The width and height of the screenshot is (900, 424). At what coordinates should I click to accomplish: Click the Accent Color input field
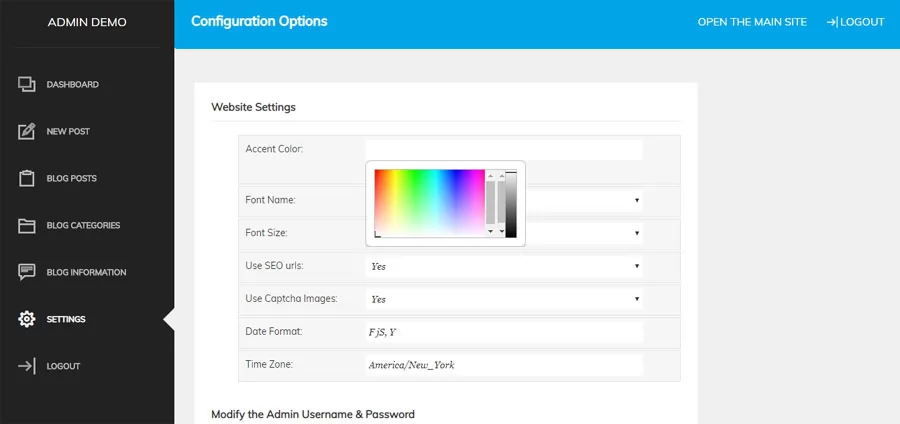click(504, 150)
